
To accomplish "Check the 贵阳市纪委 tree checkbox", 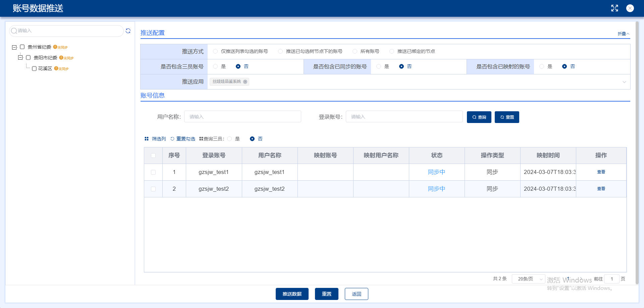I will 28,58.
